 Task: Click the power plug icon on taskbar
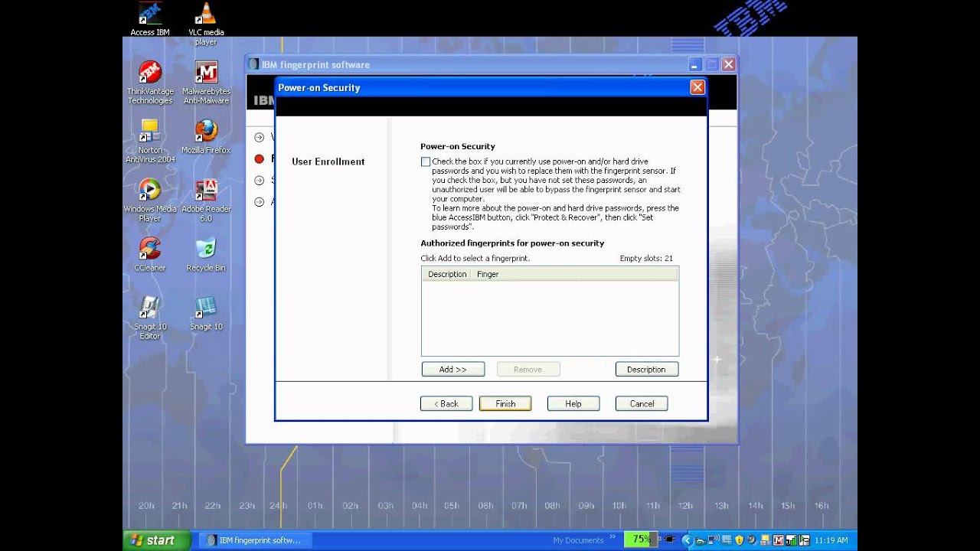point(670,540)
